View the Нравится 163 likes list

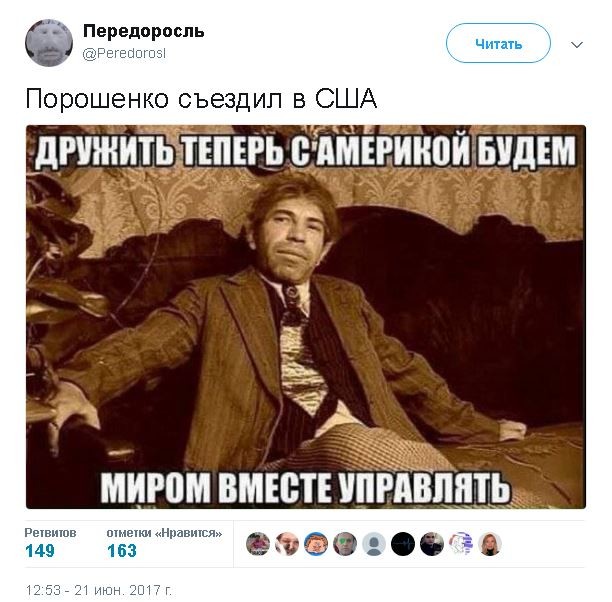[164, 543]
